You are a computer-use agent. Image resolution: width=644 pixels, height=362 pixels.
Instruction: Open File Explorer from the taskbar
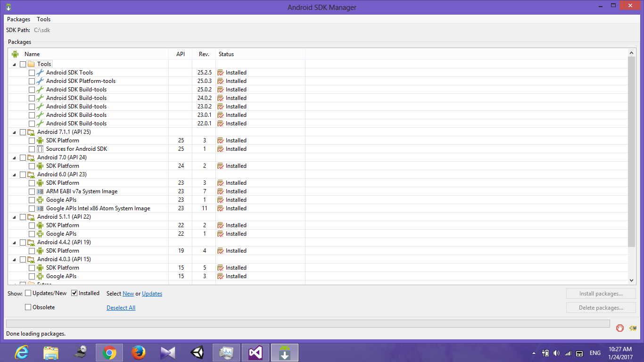[50, 353]
